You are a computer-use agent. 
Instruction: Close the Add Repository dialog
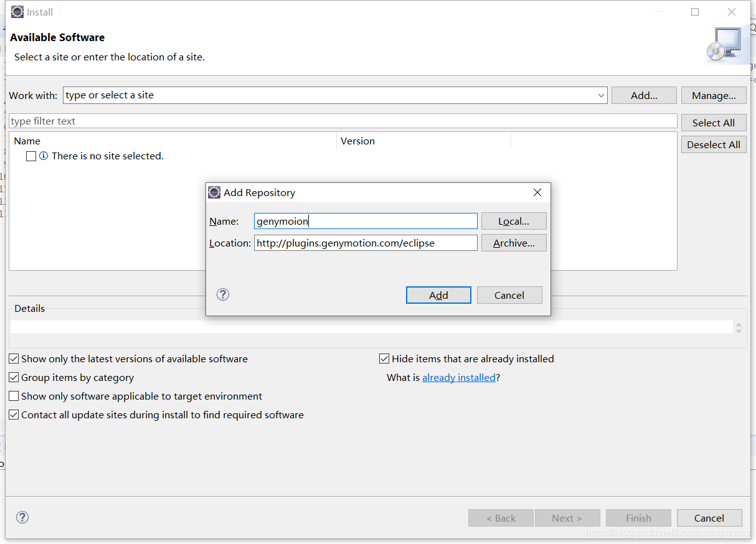click(537, 192)
